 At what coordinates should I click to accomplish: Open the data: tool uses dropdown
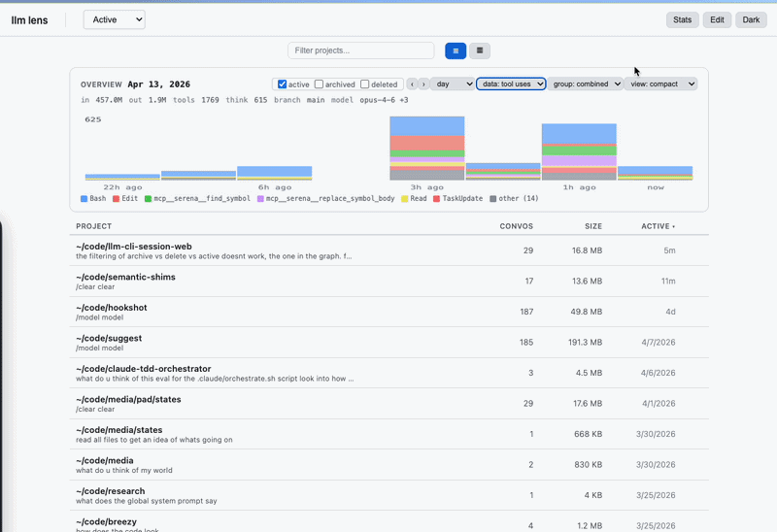[x=511, y=84]
